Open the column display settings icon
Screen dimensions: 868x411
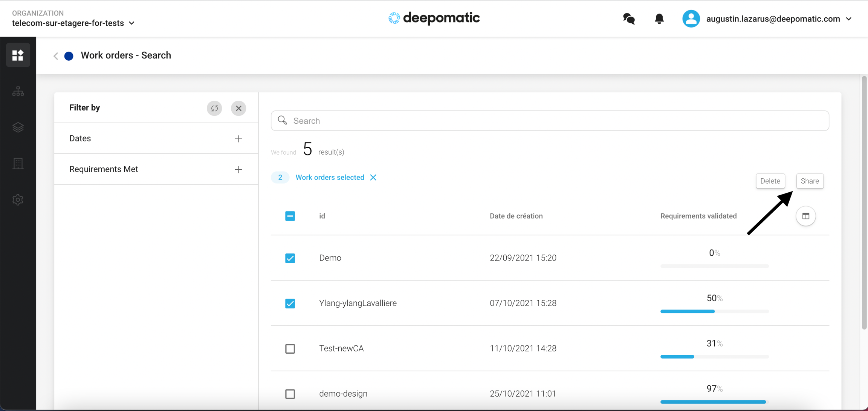(805, 216)
